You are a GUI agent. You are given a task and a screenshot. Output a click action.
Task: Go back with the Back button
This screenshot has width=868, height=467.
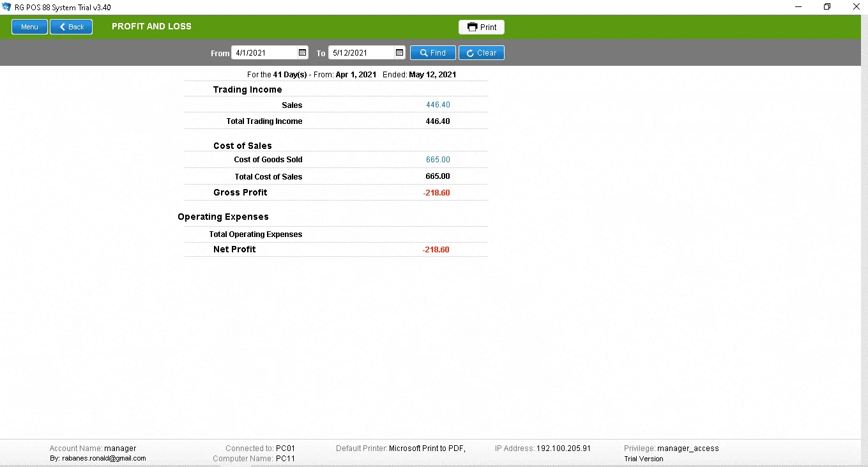[72, 27]
